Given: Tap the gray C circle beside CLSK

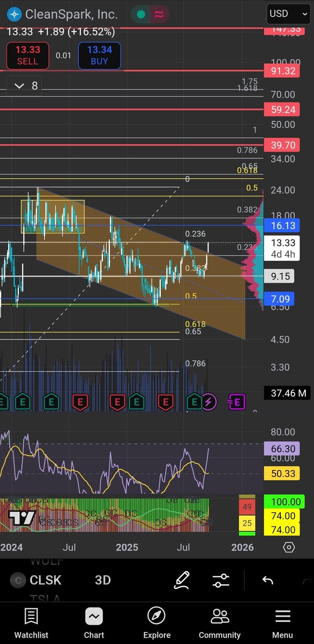Looking at the screenshot, I should (x=18, y=580).
